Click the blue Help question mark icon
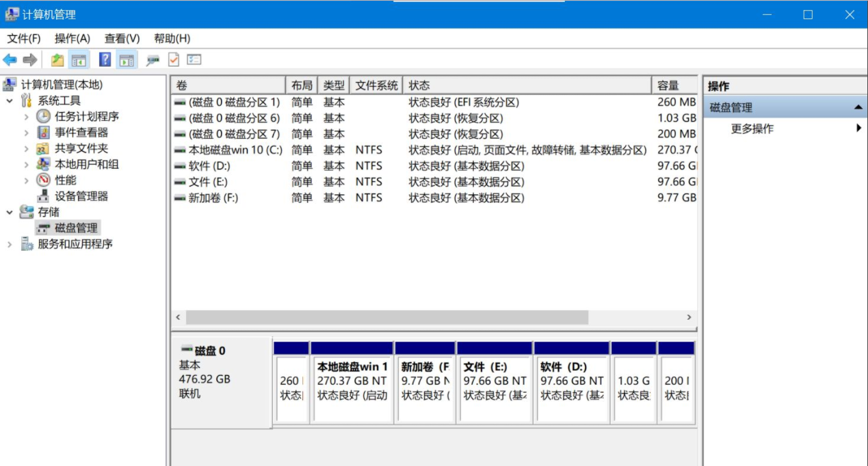The width and height of the screenshot is (868, 466). pos(105,60)
